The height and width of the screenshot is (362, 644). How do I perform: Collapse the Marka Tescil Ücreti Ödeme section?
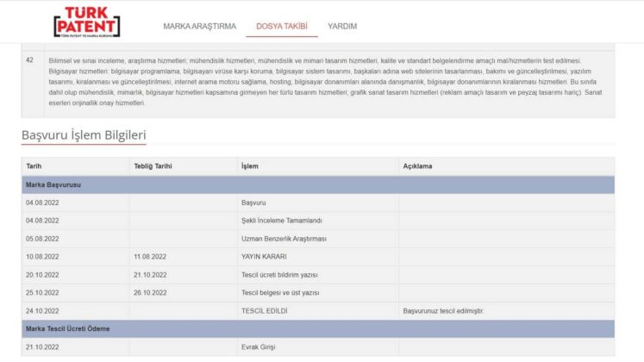coord(318,328)
